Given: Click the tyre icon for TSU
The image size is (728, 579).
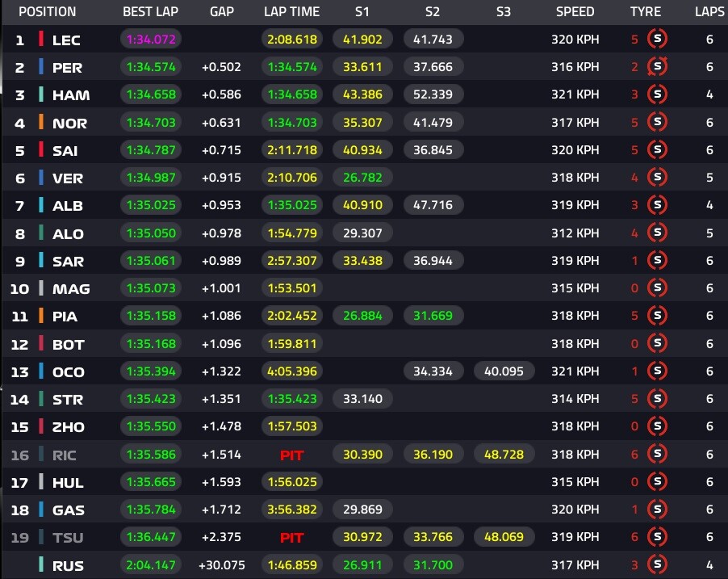Looking at the screenshot, I should click(657, 537).
